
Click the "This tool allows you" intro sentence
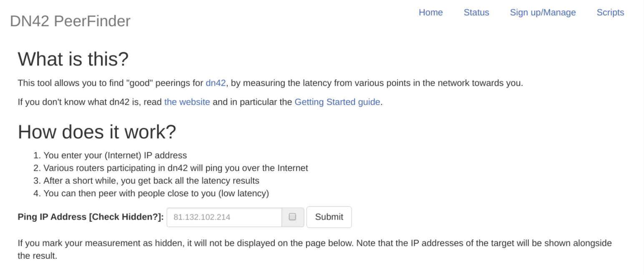coord(270,83)
